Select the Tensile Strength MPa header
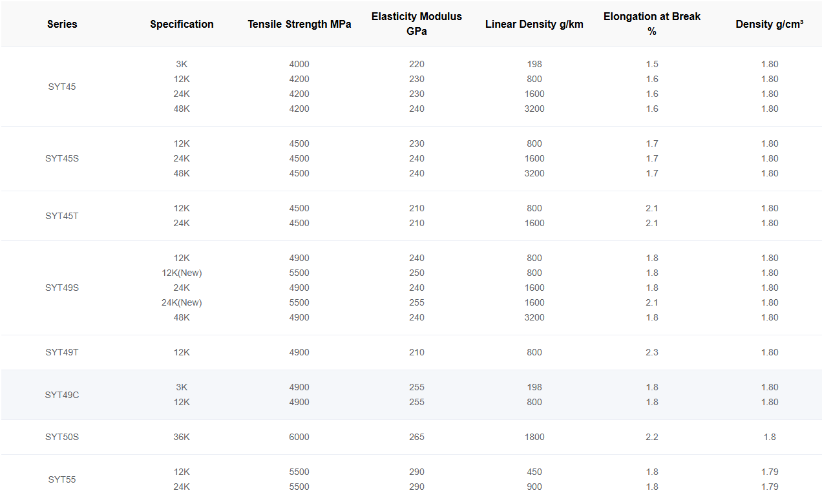This screenshot has height=504, width=822. [299, 24]
